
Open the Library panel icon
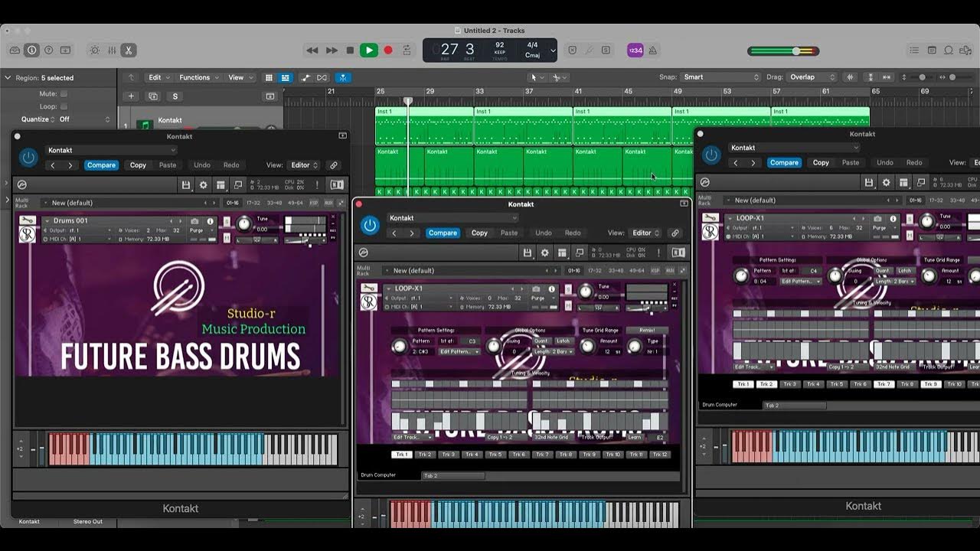[15, 51]
